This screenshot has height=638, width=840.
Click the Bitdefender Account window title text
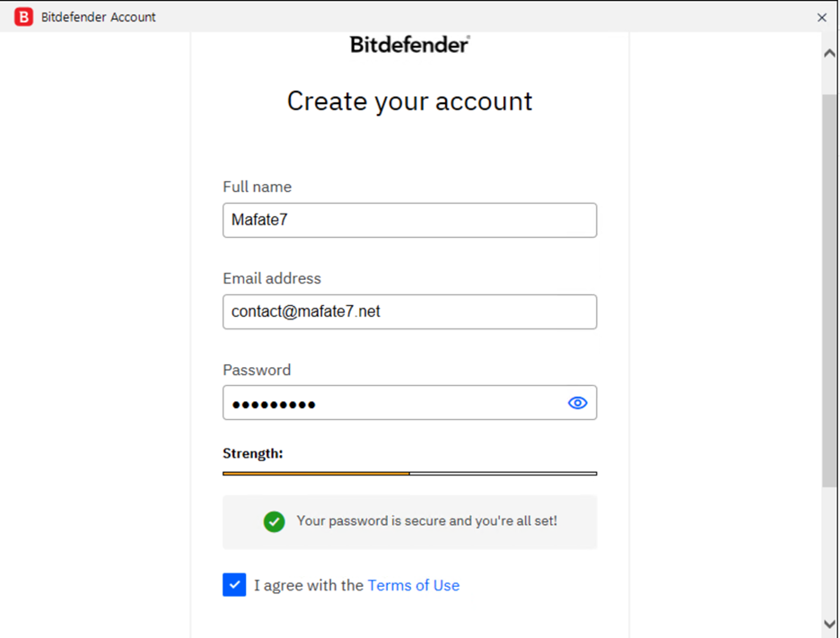pyautogui.click(x=99, y=17)
